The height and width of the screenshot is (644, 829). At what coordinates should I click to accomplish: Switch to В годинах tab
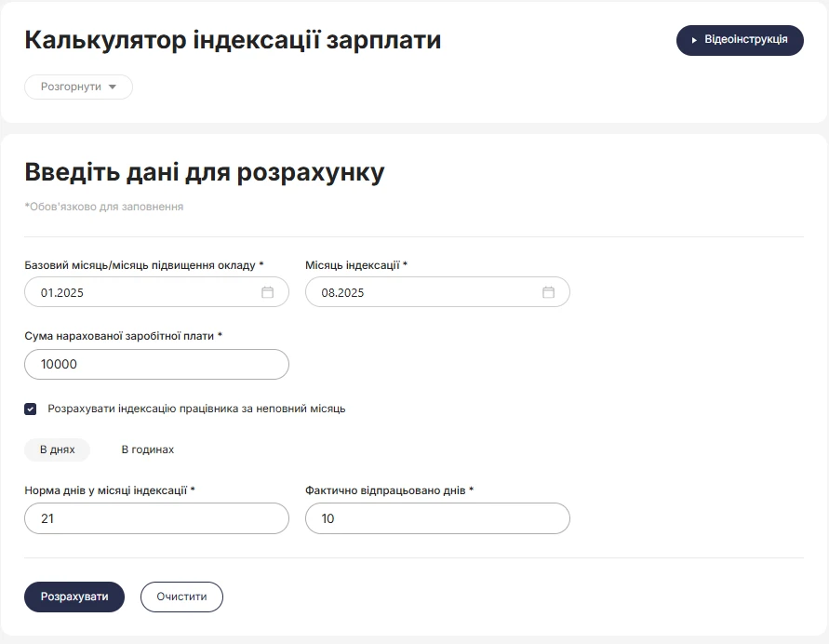[x=148, y=449]
